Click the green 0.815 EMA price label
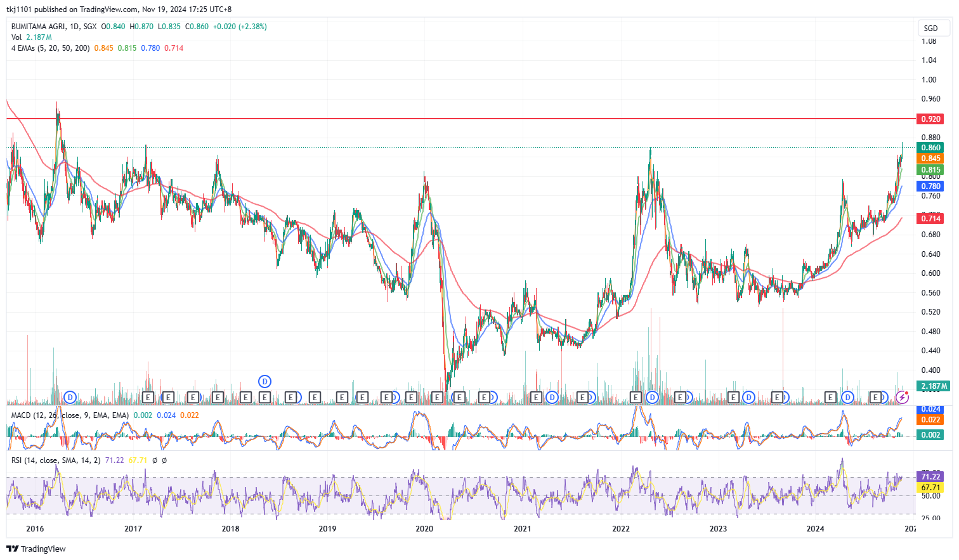The width and height of the screenshot is (959, 560). click(x=930, y=169)
